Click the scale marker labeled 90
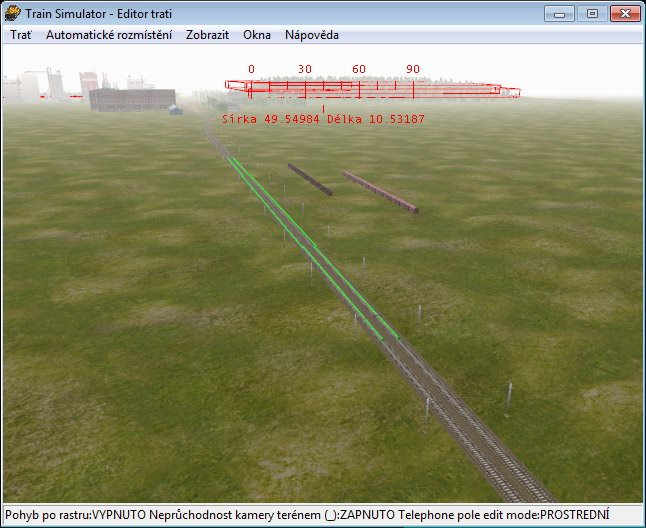646x528 pixels. [x=413, y=69]
